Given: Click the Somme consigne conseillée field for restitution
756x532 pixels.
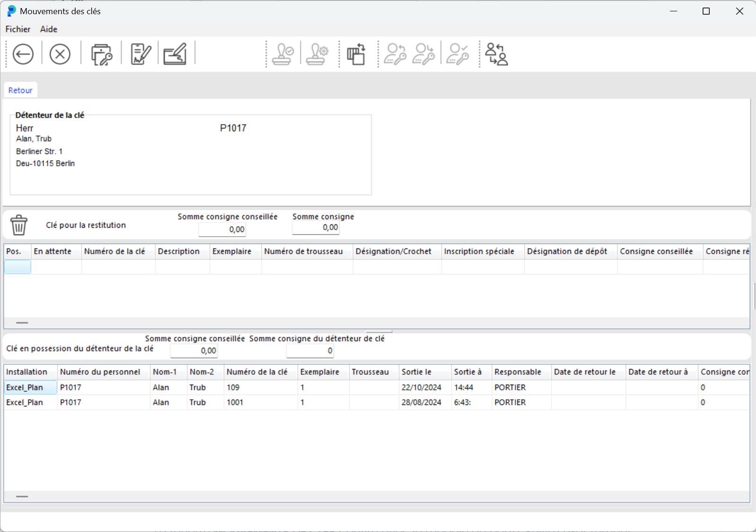Looking at the screenshot, I should point(222,230).
